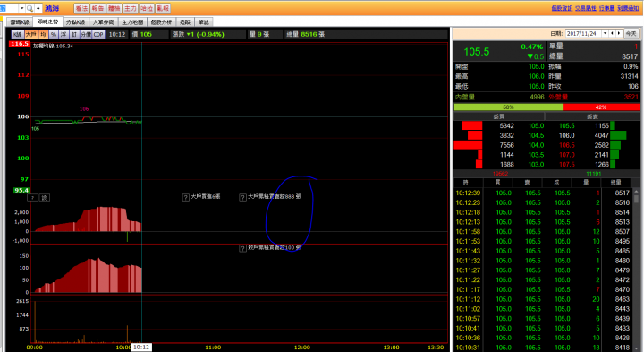Click ask price 106.0 with volume 4047

pyautogui.click(x=566, y=136)
